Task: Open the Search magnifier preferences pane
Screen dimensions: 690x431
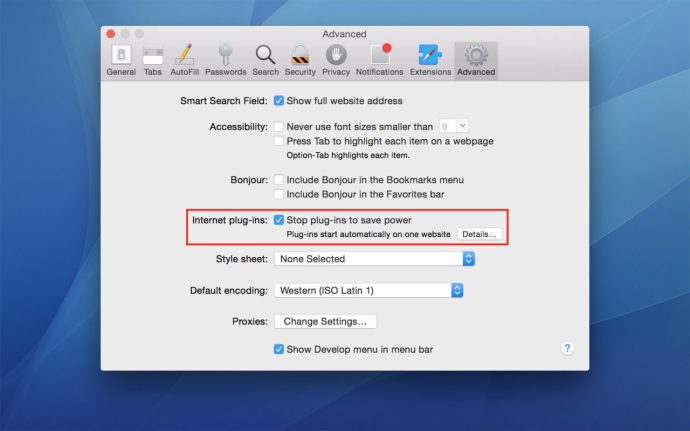Action: coord(265,60)
